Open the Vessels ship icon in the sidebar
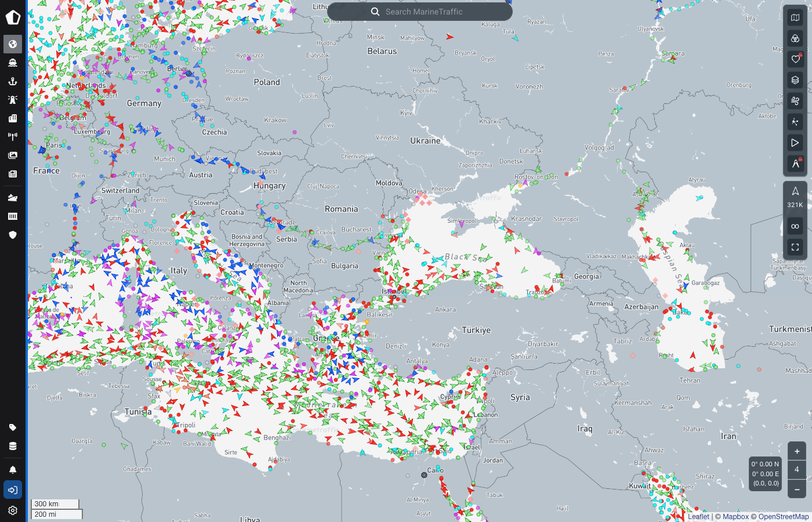Image resolution: width=812 pixels, height=522 pixels. click(13, 63)
